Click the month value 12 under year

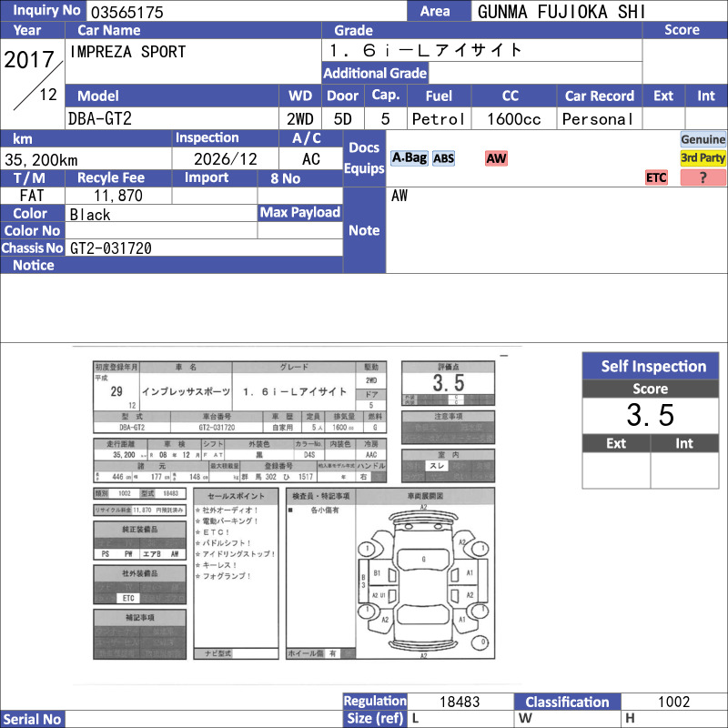point(48,95)
